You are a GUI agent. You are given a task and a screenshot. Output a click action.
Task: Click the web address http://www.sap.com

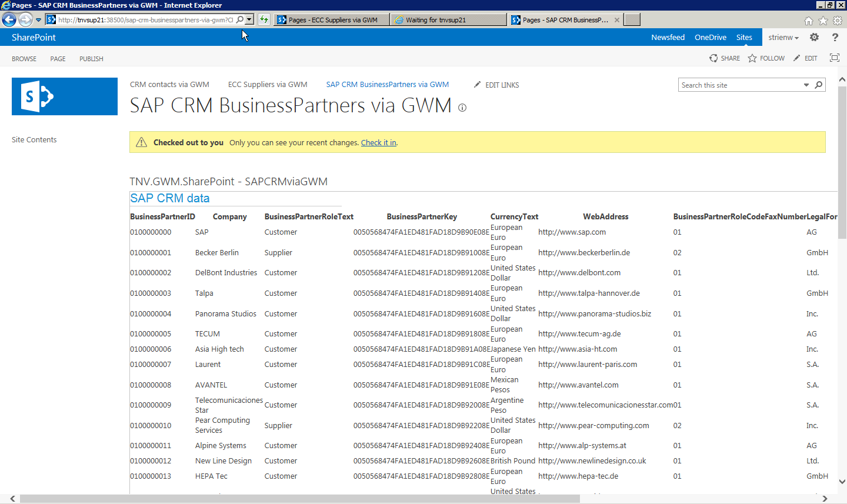click(572, 232)
